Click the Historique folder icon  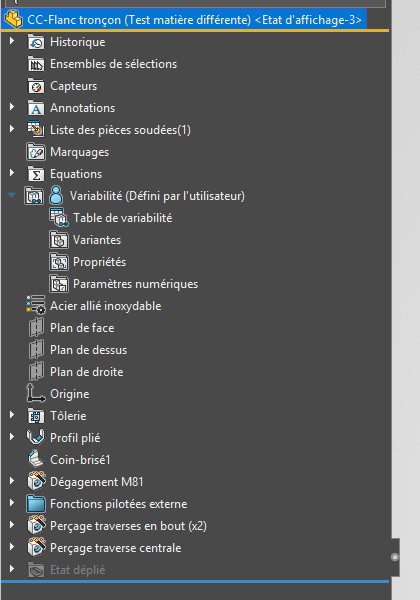pyautogui.click(x=36, y=42)
